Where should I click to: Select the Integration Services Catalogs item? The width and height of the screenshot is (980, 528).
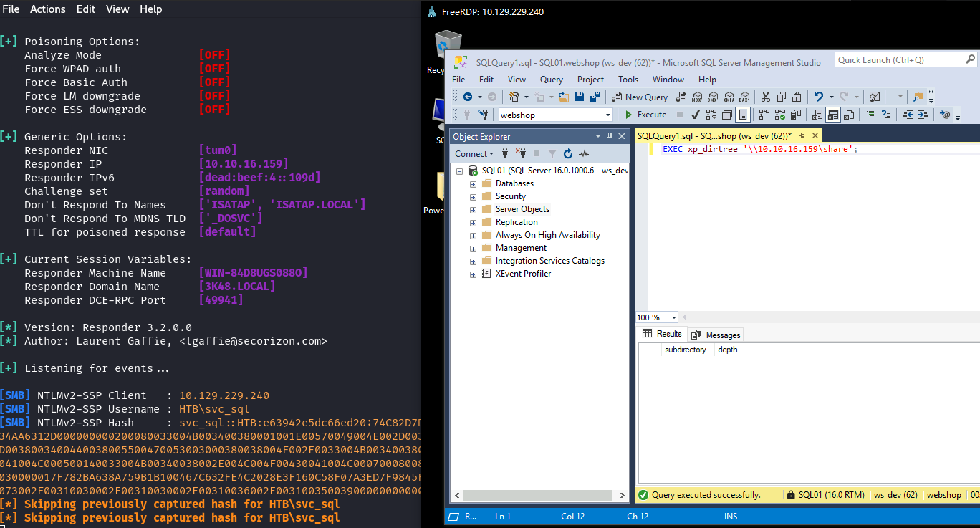tap(550, 261)
